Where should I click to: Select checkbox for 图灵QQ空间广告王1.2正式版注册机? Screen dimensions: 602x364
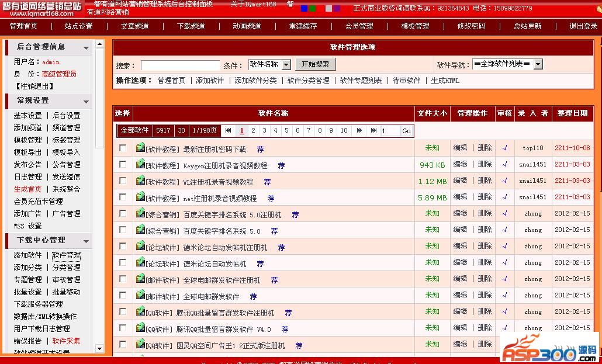click(x=123, y=344)
